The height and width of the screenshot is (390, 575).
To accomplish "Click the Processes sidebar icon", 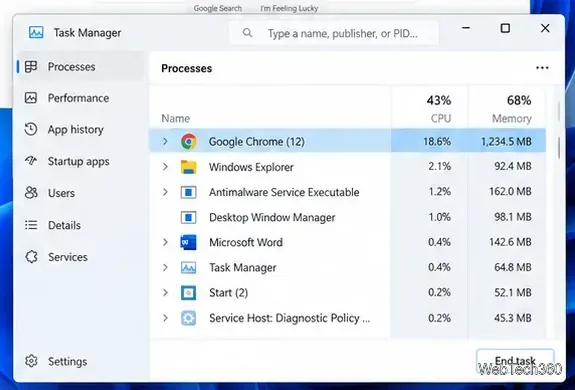I will pos(31,67).
